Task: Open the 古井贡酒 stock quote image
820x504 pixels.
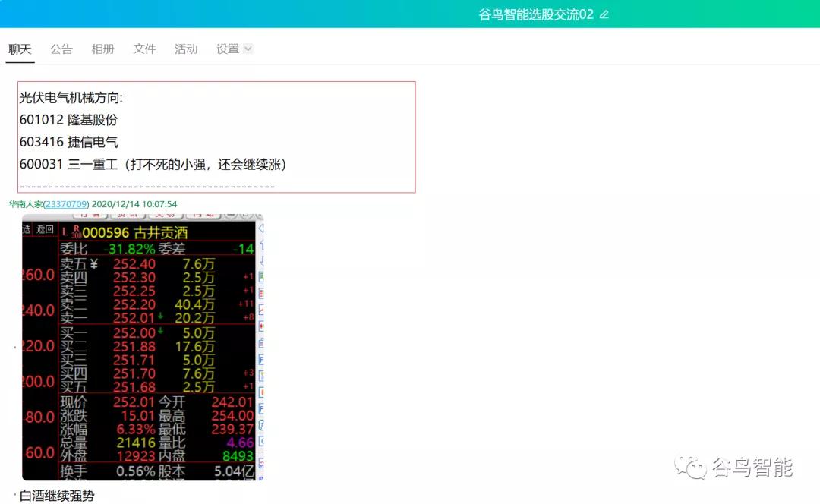Action: [x=143, y=347]
